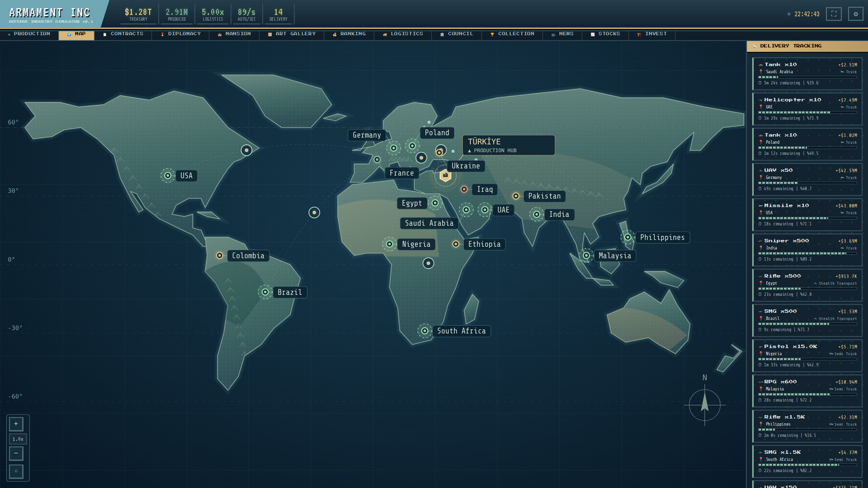Open the Diplomacy tab
868x488 pixels.
(180, 34)
